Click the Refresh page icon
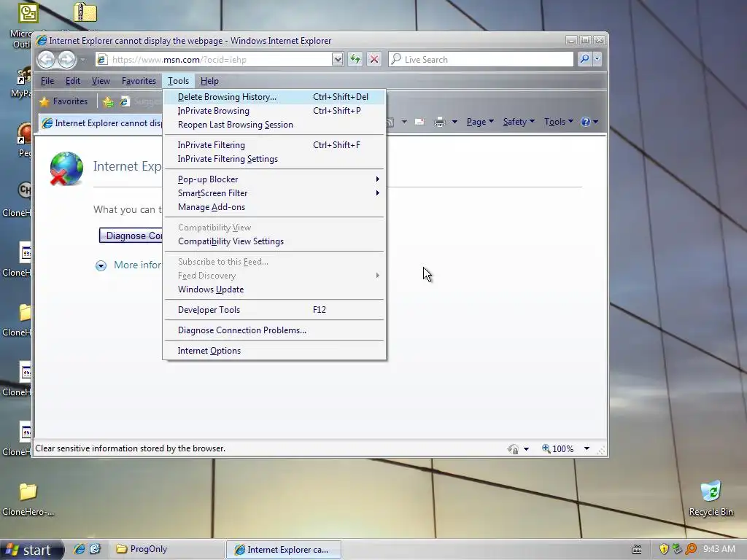Screen dimensions: 747x560 click(355, 60)
